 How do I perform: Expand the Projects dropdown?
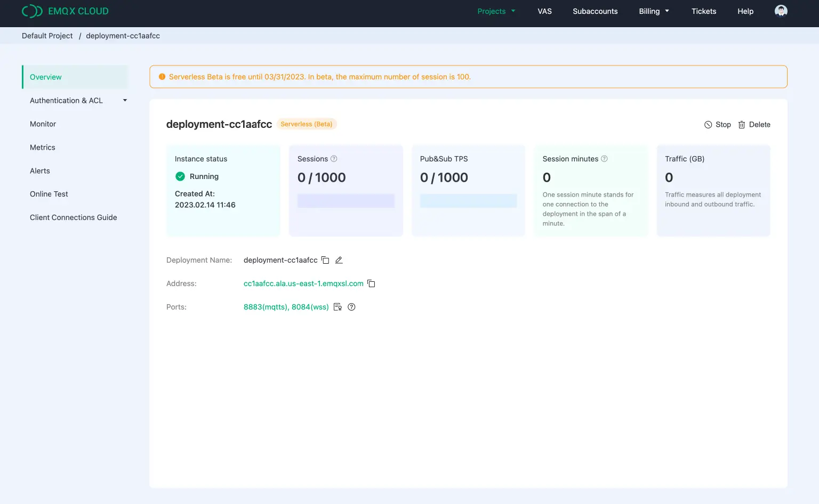click(x=496, y=11)
